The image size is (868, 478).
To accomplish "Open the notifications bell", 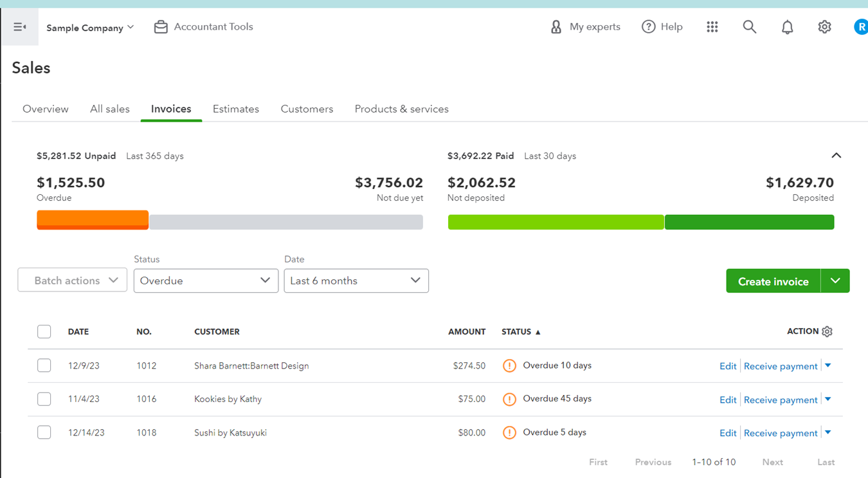I will click(x=787, y=27).
